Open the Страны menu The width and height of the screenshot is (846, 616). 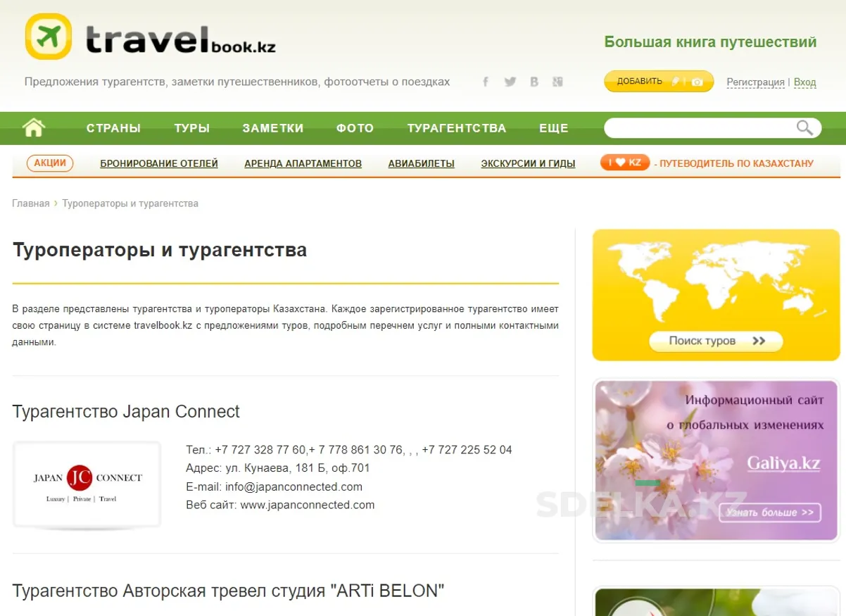[113, 128]
